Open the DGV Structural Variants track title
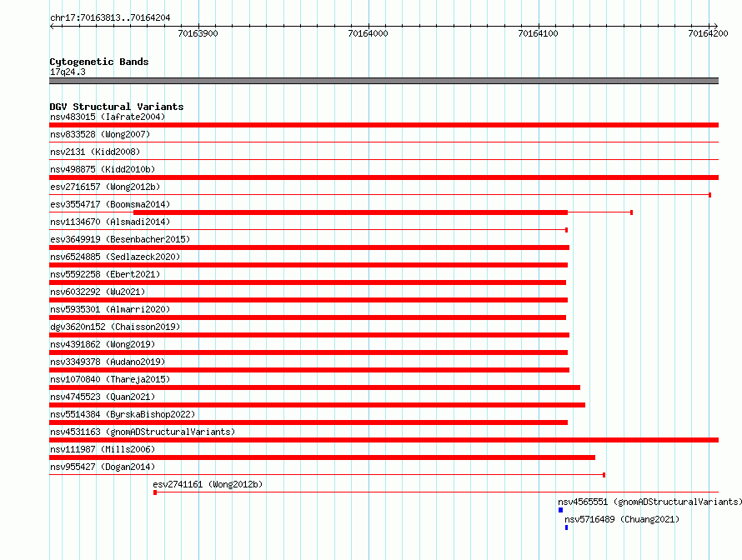The height and width of the screenshot is (560, 742). [x=117, y=107]
